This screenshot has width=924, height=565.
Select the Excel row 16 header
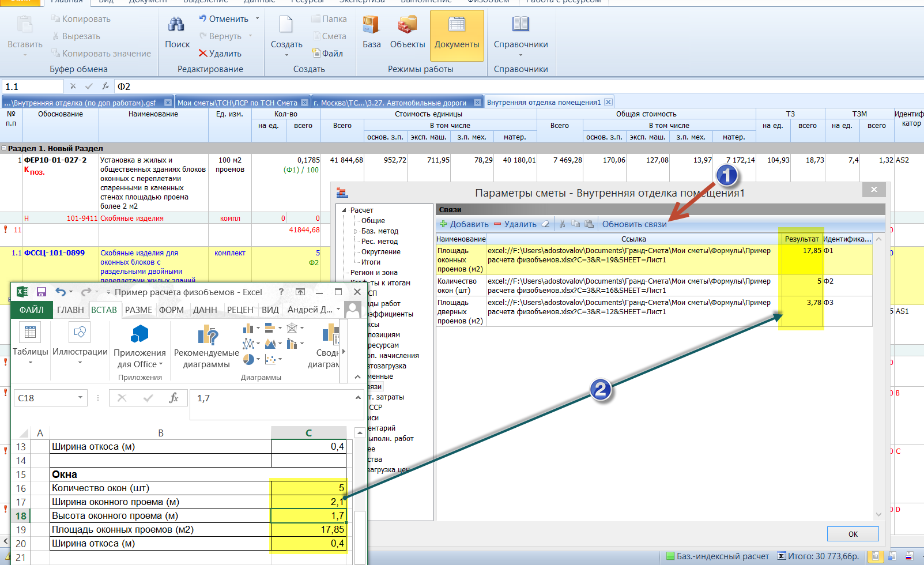(x=21, y=488)
